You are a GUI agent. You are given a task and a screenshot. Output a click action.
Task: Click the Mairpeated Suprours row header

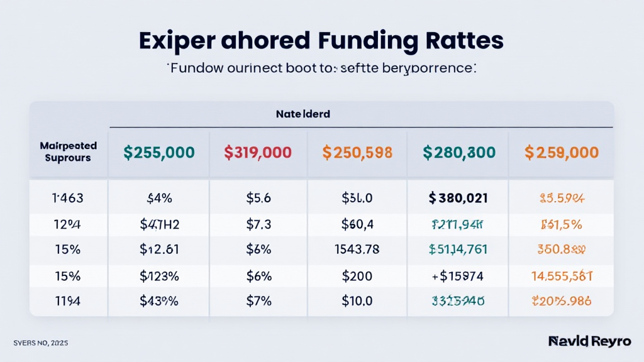tap(68, 153)
